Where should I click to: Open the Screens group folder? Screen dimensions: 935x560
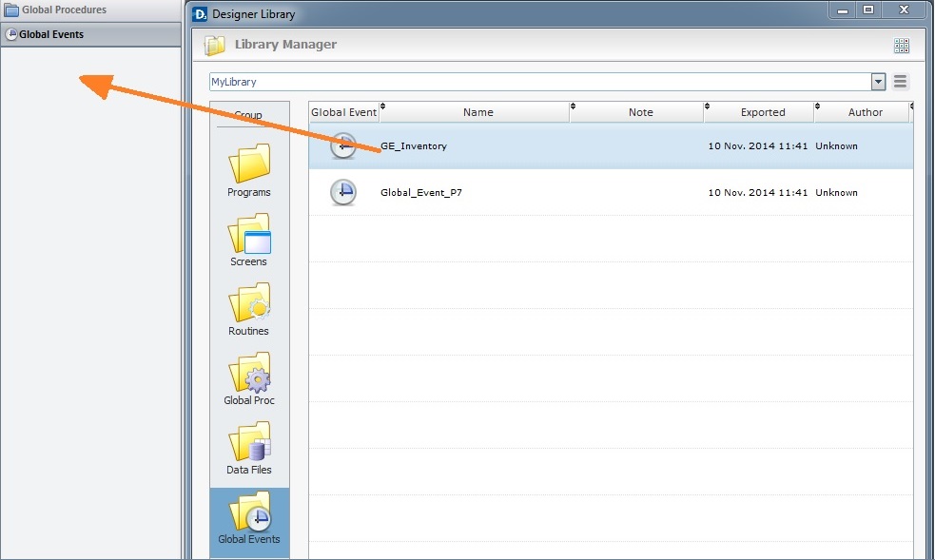(249, 241)
